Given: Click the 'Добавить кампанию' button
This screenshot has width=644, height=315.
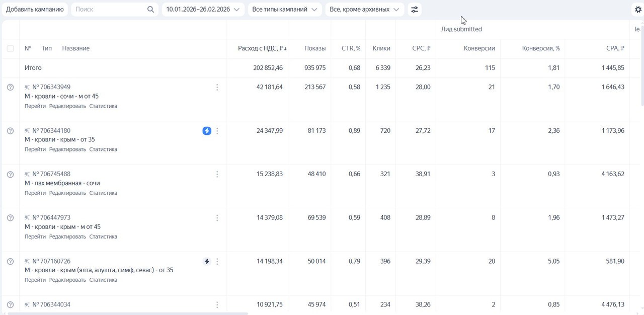Looking at the screenshot, I should click(x=35, y=10).
